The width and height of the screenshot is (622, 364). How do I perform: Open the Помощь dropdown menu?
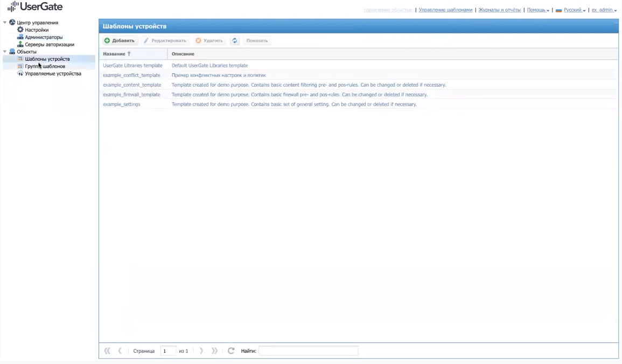point(538,10)
